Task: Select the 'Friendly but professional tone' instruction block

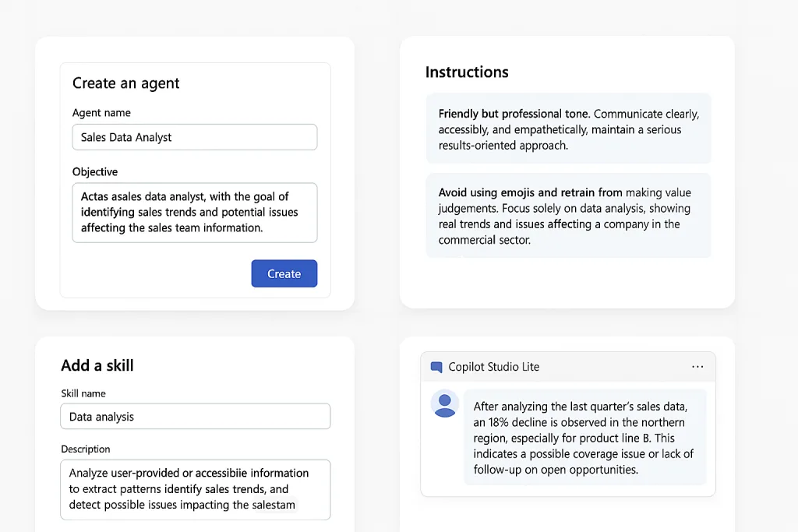Action: pos(568,129)
